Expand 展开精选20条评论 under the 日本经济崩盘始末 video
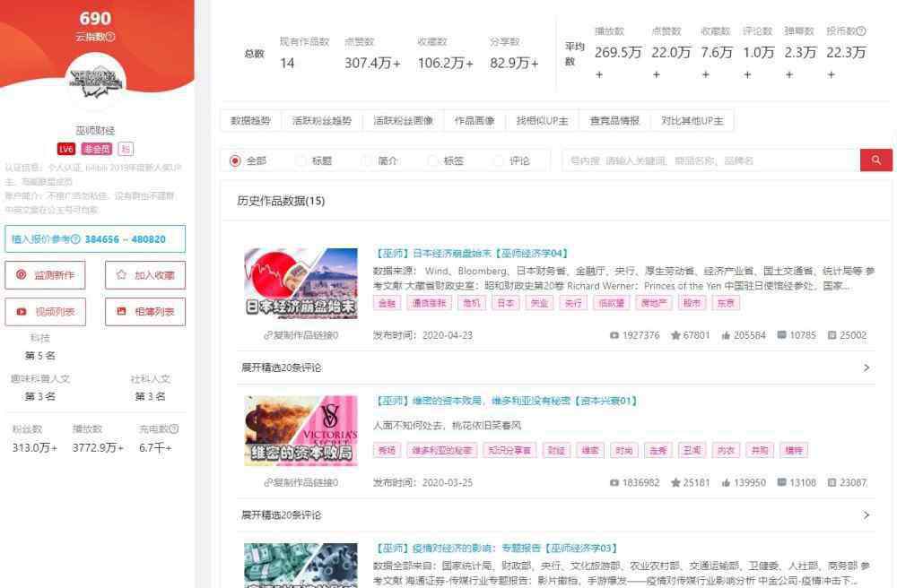 pyautogui.click(x=555, y=367)
